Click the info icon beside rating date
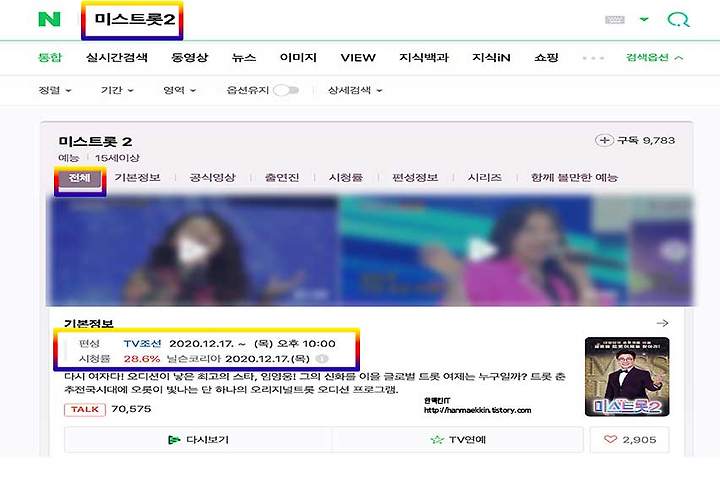Screen dimensions: 720x483 tap(322, 359)
